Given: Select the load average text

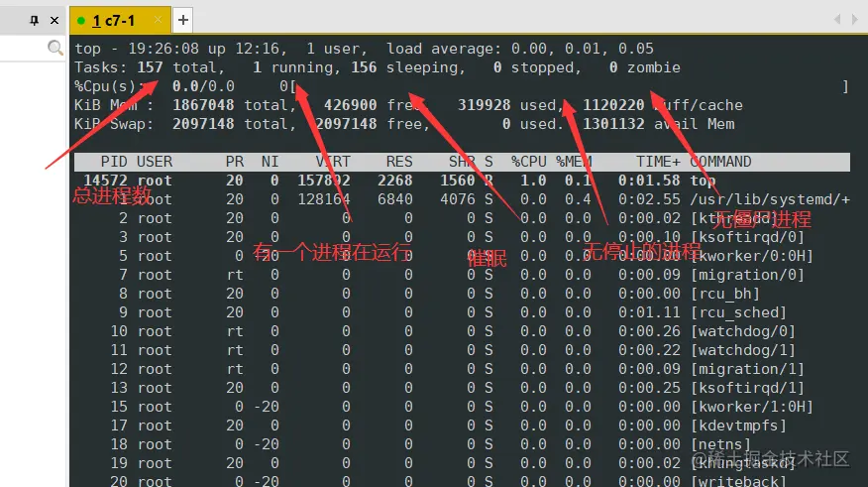Looking at the screenshot, I should [519, 49].
